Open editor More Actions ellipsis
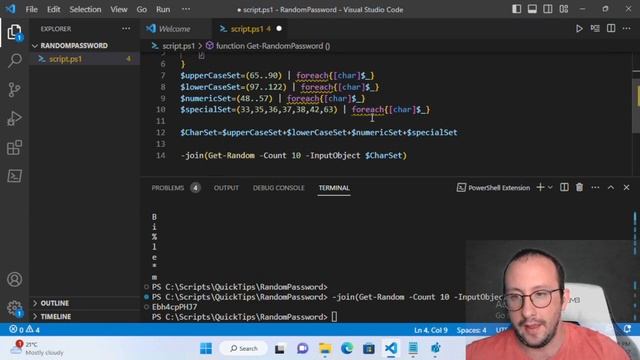 [627, 29]
